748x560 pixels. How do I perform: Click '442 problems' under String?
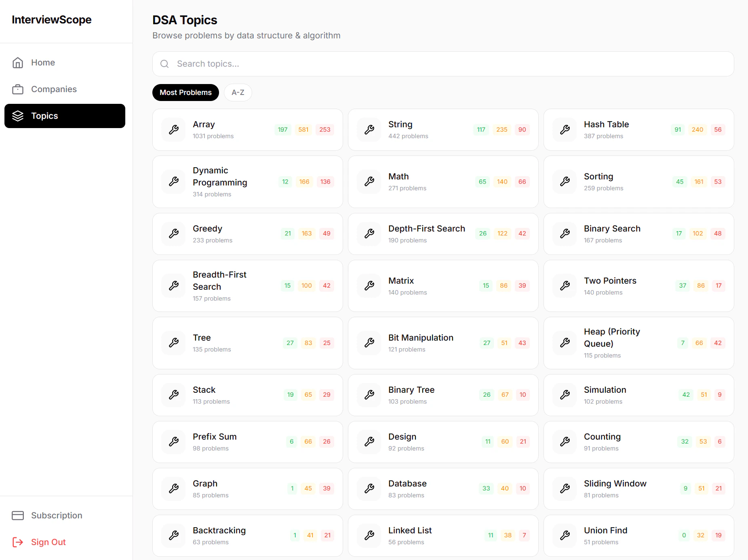pyautogui.click(x=408, y=136)
